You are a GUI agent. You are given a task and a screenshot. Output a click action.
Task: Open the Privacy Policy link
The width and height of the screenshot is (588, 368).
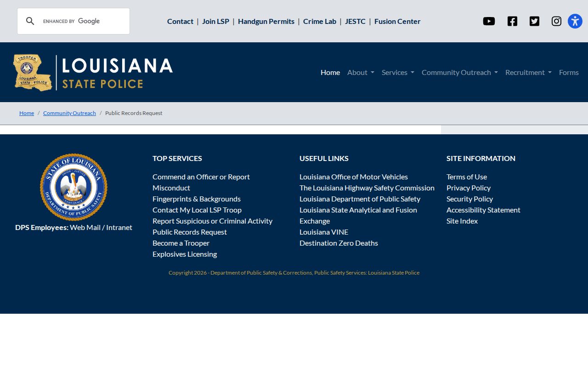pyautogui.click(x=469, y=188)
